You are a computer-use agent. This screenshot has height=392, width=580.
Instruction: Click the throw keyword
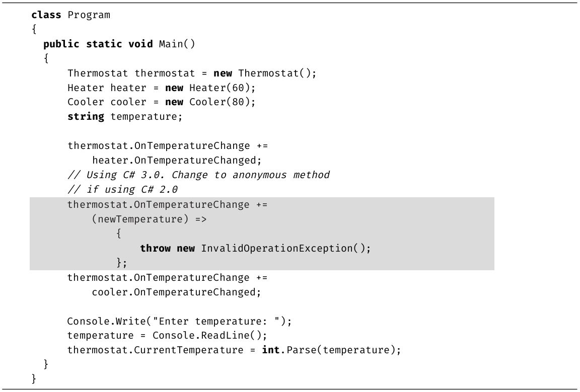pos(155,248)
